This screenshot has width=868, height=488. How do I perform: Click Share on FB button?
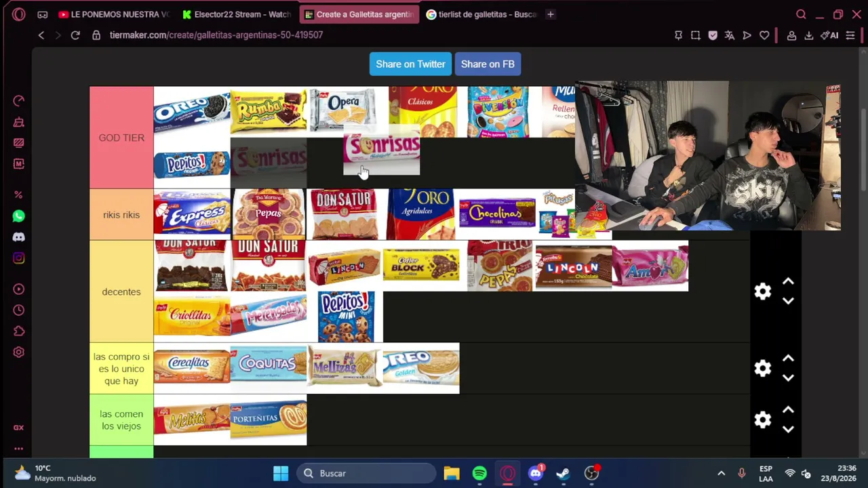pyautogui.click(x=488, y=64)
